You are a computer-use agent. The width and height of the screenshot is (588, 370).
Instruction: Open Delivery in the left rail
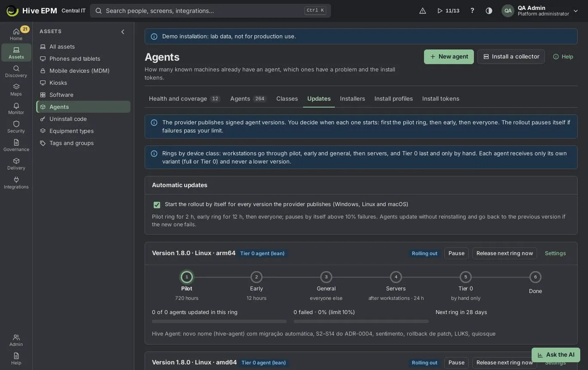tap(16, 164)
